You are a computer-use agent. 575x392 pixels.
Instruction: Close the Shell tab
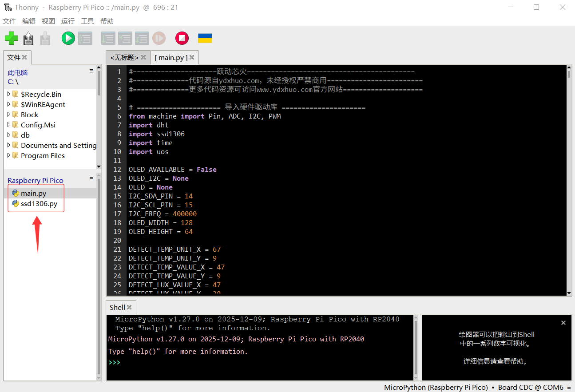point(129,307)
